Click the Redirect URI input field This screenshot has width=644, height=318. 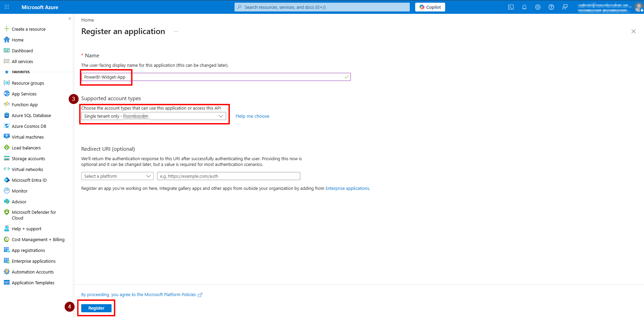(228, 176)
